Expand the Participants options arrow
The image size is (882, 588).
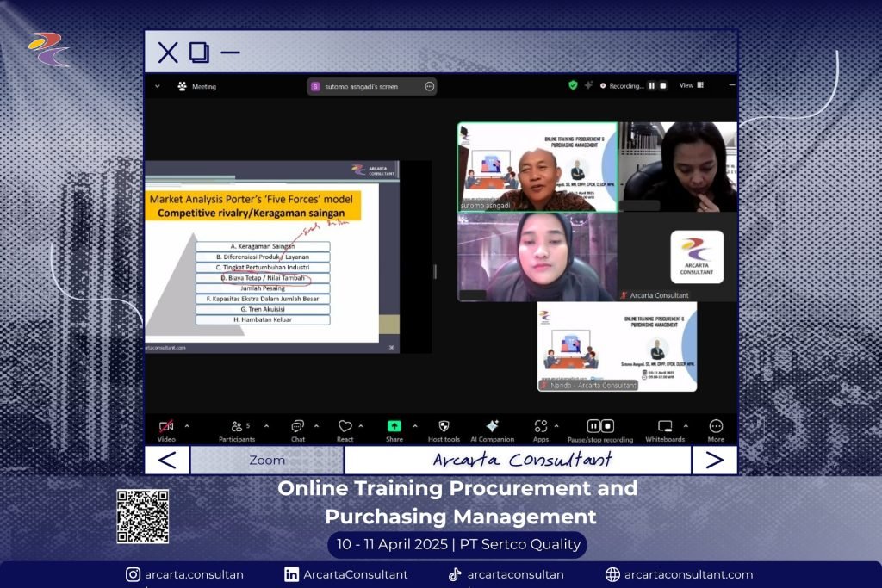pos(266,425)
